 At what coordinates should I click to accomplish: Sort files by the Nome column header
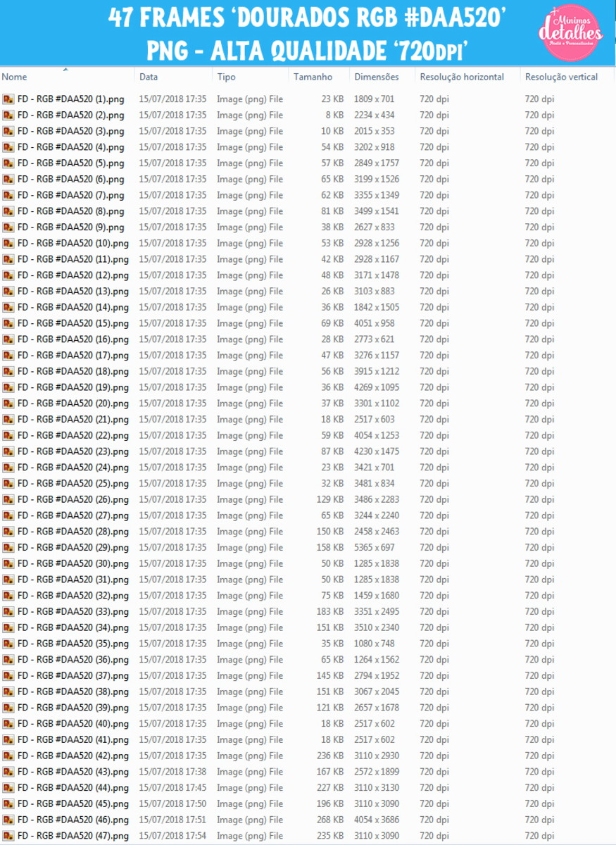(14, 77)
